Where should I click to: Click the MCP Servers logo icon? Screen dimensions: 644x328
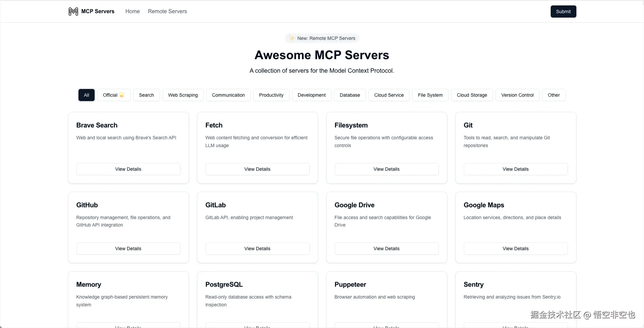73,11
